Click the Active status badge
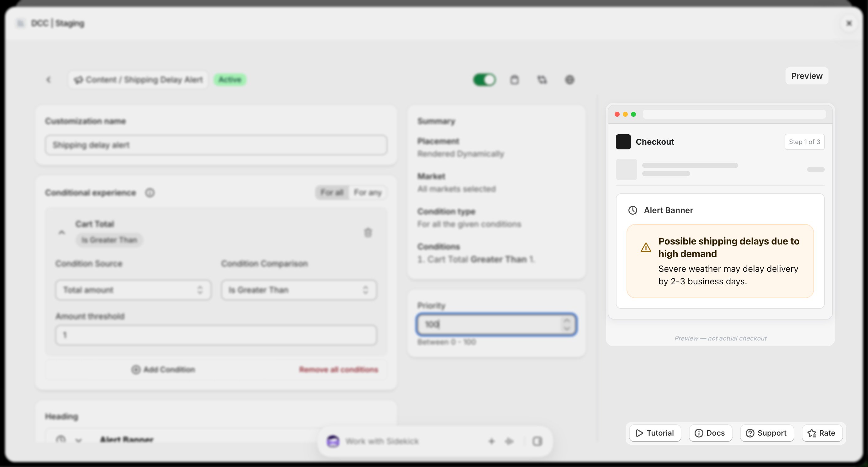This screenshot has width=868, height=467. tap(230, 80)
